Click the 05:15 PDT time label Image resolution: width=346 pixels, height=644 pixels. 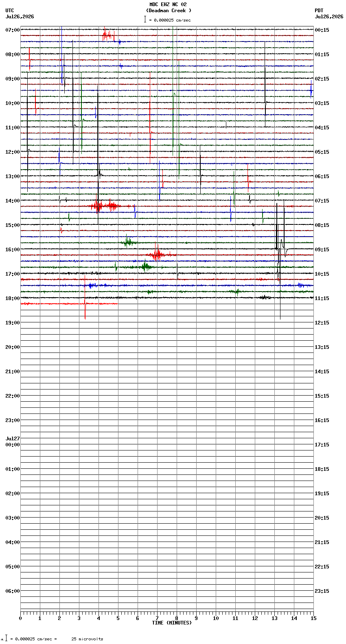322,152
